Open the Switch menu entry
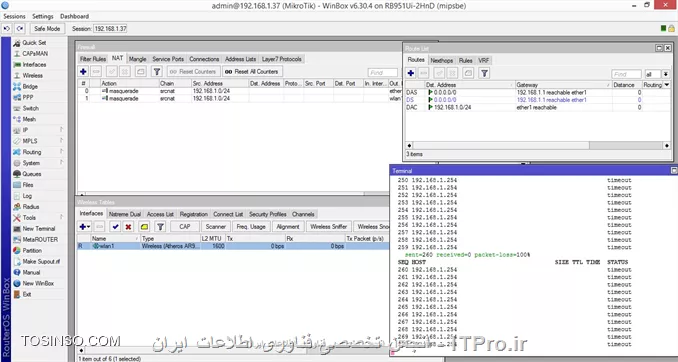Screen dimensions: 678x362 (30, 108)
